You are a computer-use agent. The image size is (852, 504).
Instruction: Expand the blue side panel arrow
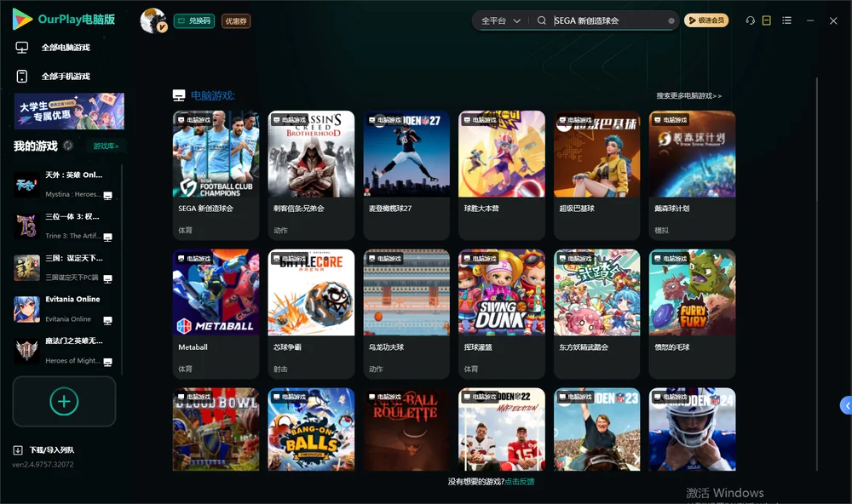846,406
